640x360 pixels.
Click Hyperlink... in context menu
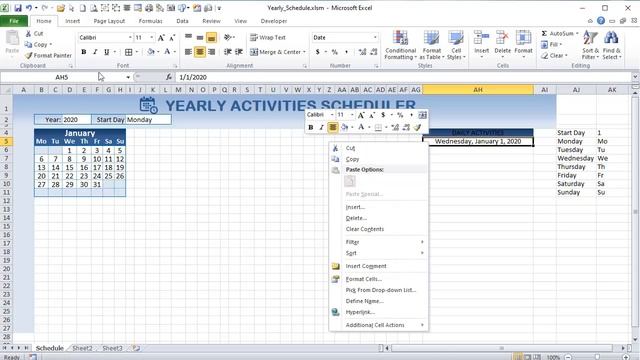click(x=379, y=312)
